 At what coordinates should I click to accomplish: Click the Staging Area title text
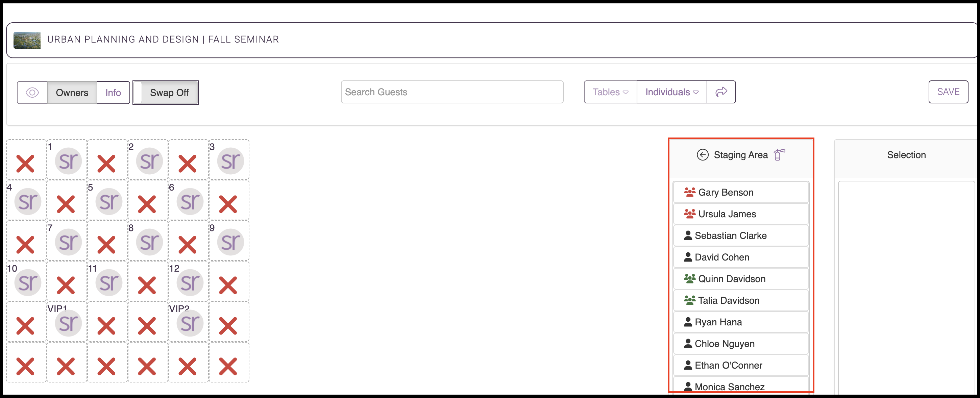coord(740,155)
